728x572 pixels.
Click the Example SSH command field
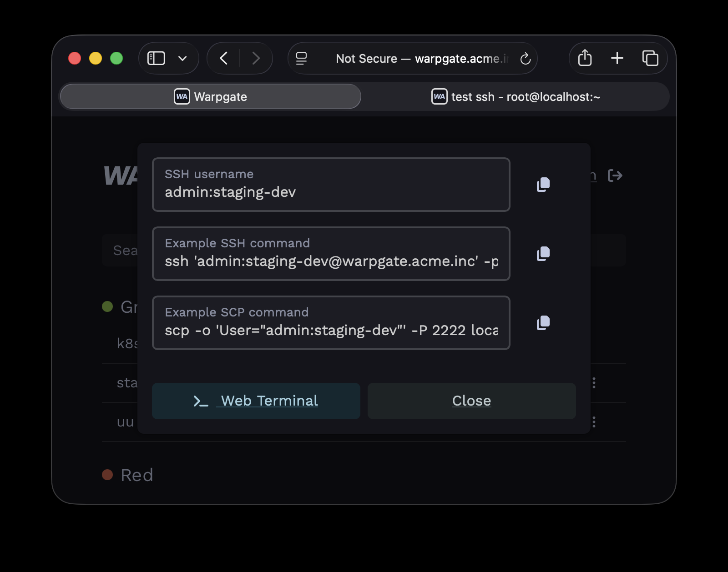pos(331,254)
